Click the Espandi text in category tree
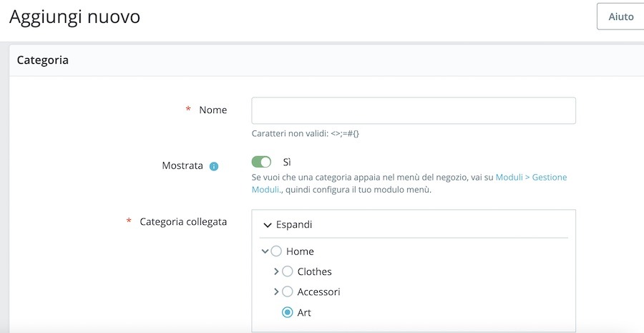Screen dimensions: 644x333 pos(294,225)
